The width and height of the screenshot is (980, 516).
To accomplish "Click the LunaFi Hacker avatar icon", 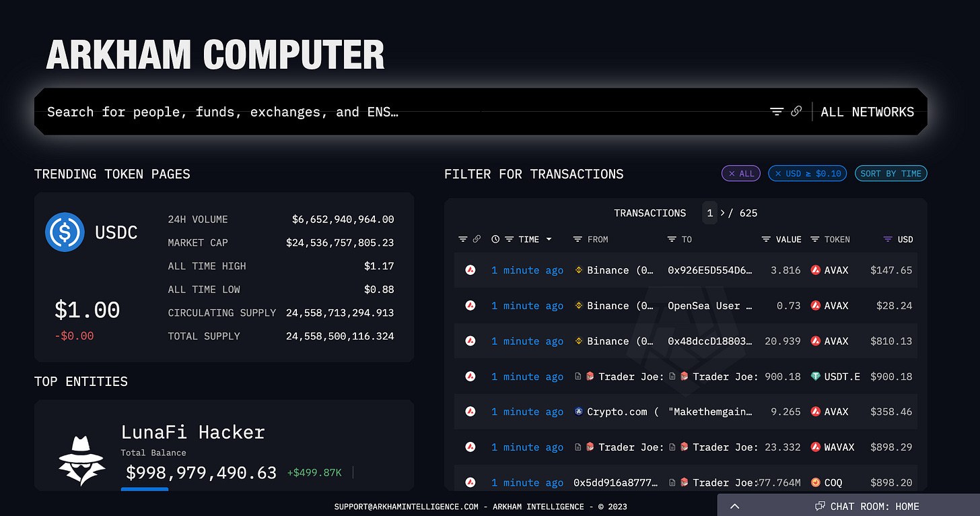I will point(82,461).
